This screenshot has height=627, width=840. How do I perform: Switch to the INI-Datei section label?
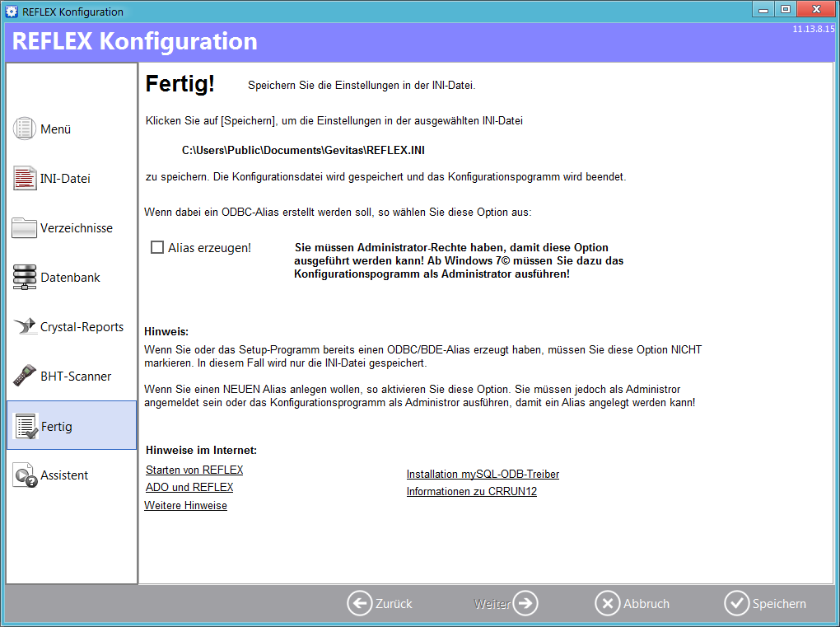[x=65, y=179]
